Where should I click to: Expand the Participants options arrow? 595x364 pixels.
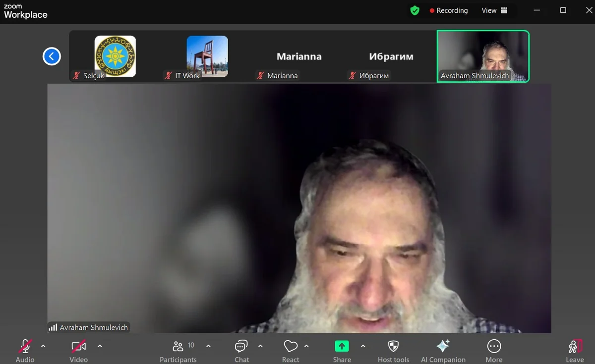tap(208, 346)
